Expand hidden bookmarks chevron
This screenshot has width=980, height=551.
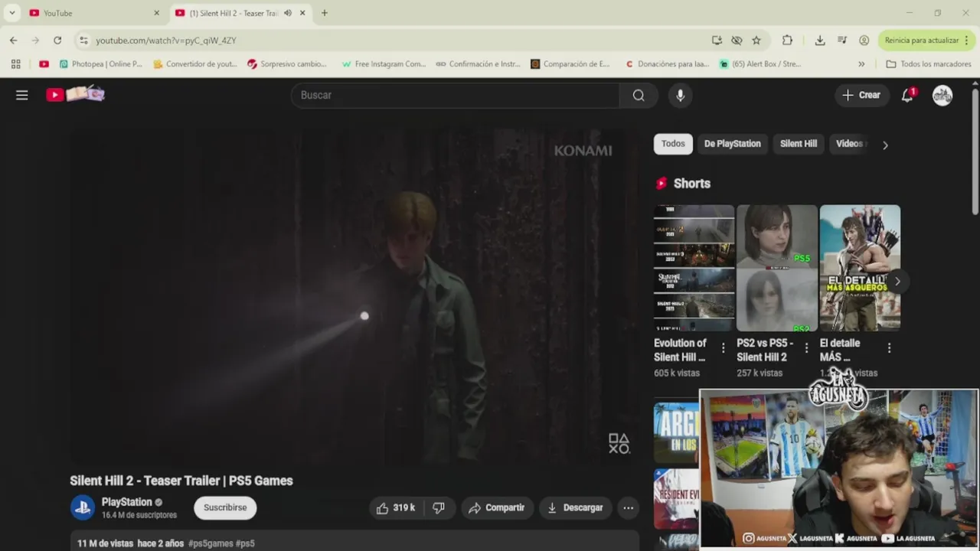(861, 64)
